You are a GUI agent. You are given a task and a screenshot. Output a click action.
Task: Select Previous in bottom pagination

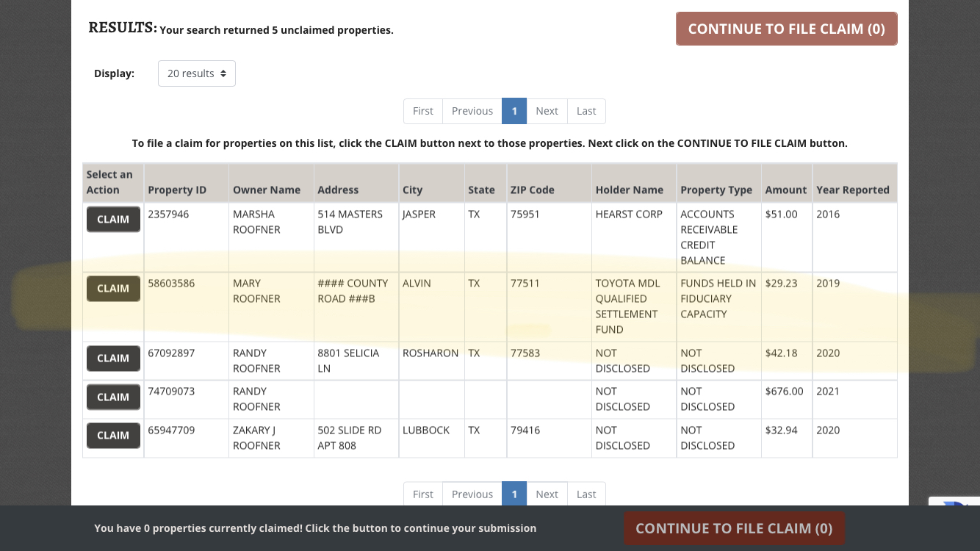472,494
